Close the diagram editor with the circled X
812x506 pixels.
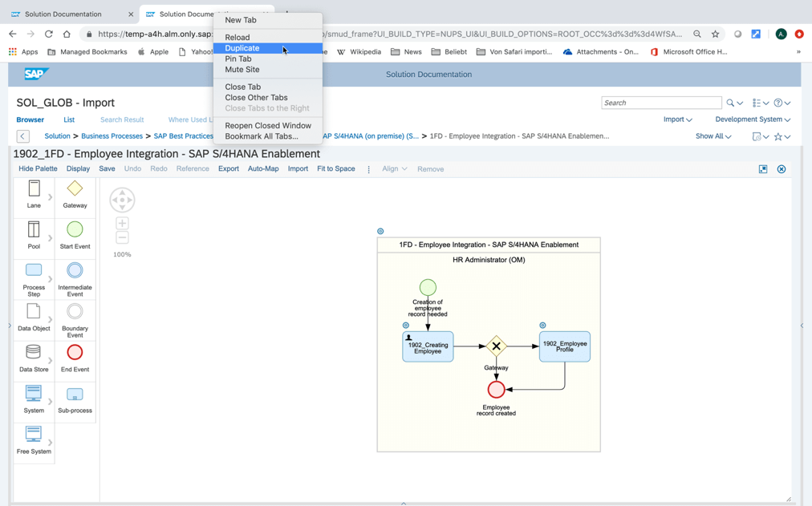point(782,169)
